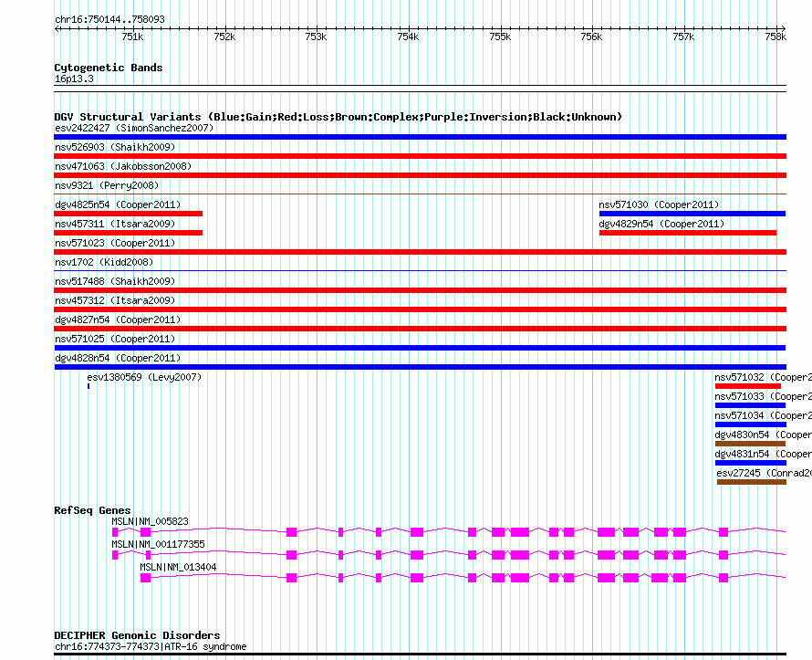Select the MSLN|NM_001177355 transcript label
The image size is (812, 660).
(158, 544)
